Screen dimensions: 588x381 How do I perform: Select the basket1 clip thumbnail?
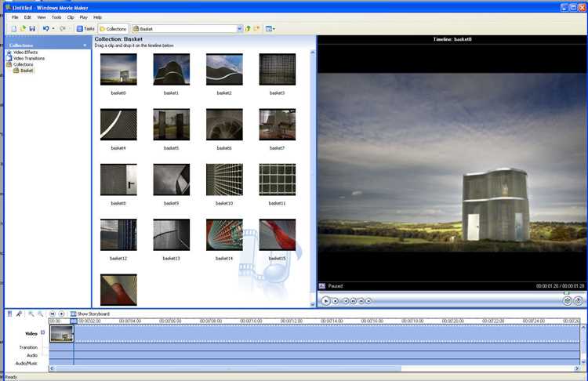click(172, 69)
